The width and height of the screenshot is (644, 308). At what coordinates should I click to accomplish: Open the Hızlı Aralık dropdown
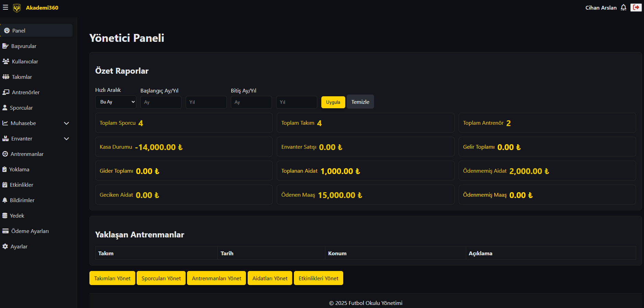coord(116,102)
